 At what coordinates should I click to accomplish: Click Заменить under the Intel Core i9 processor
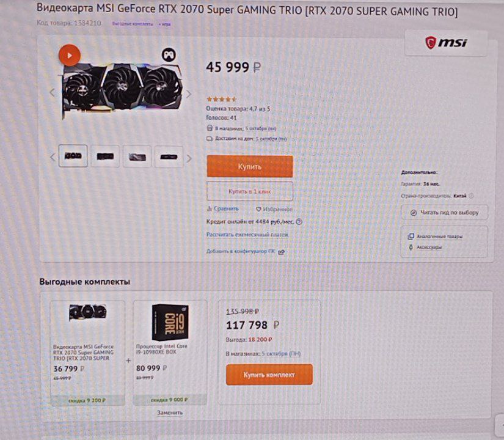pyautogui.click(x=170, y=413)
